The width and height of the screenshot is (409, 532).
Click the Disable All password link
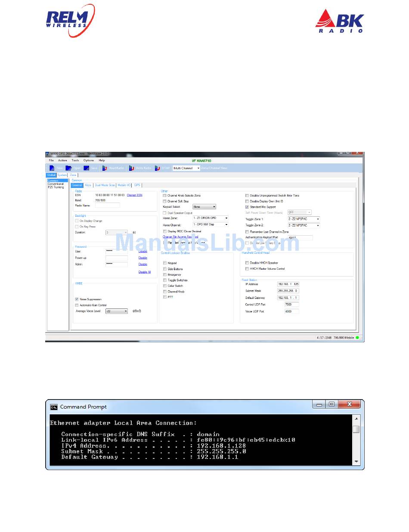[144, 272]
